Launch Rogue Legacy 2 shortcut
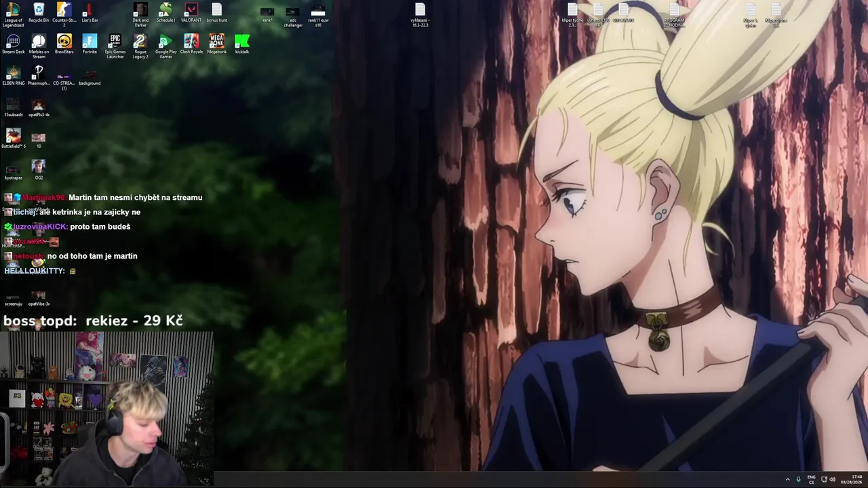Screen dimensions: 868x488 [140, 46]
